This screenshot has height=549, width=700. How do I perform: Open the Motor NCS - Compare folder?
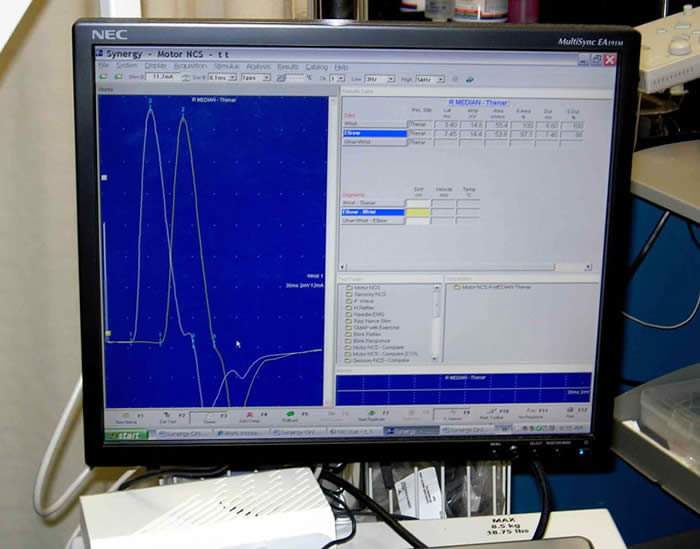pyautogui.click(x=375, y=347)
